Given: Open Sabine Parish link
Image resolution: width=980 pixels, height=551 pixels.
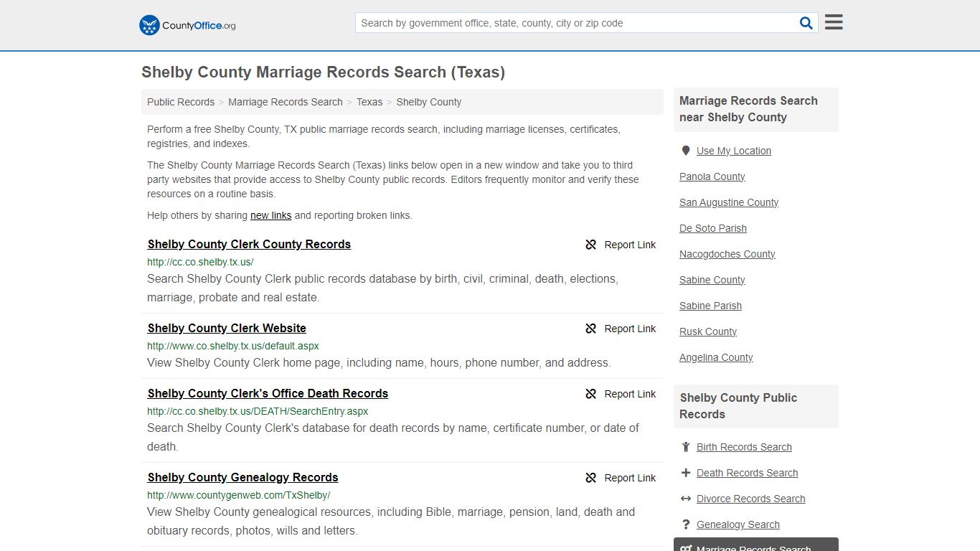Looking at the screenshot, I should coord(711,306).
